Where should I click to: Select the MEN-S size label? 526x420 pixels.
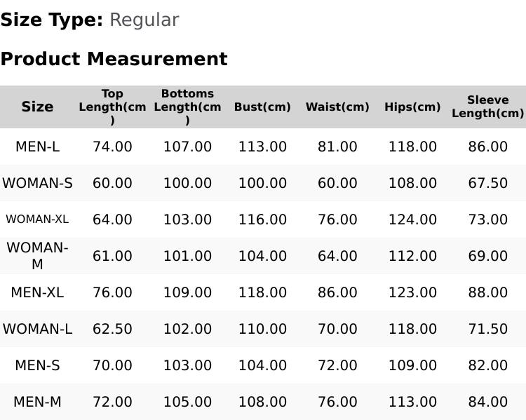pos(37,365)
